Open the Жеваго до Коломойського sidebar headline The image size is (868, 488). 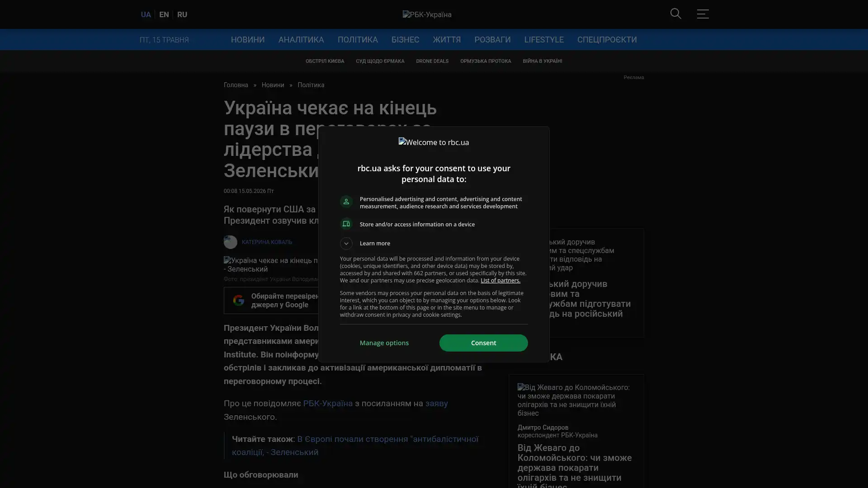pos(575,467)
